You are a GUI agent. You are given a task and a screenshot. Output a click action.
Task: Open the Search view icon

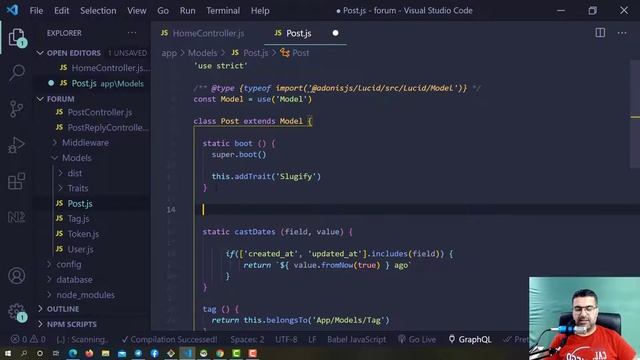(16, 73)
